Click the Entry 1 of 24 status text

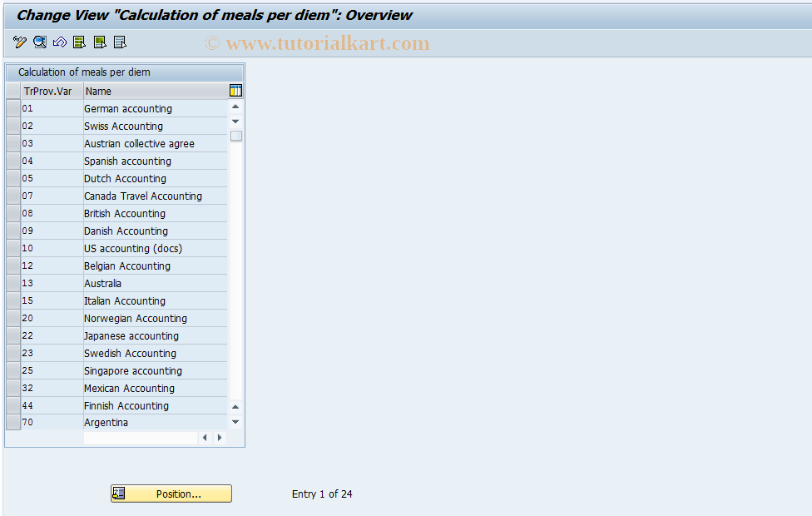click(322, 494)
